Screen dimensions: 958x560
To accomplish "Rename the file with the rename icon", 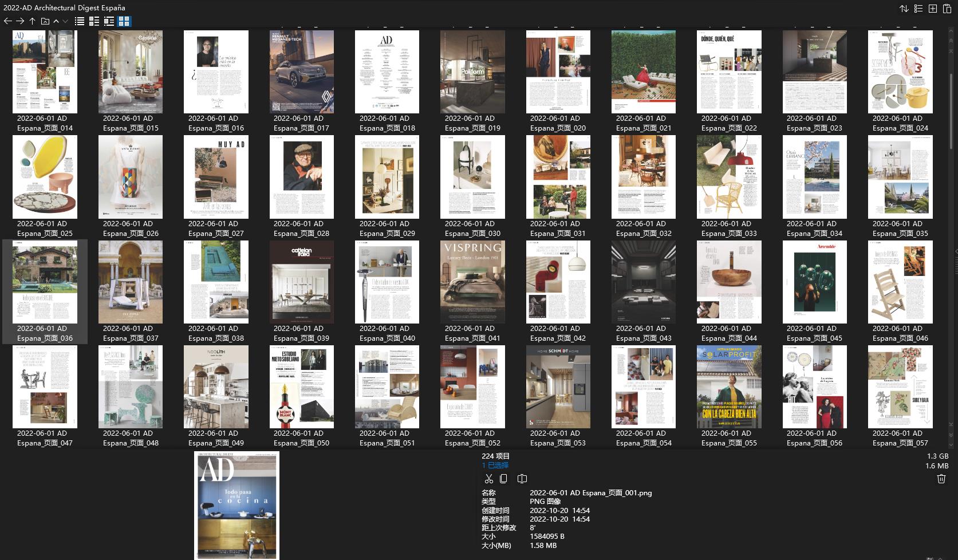I will coord(522,478).
